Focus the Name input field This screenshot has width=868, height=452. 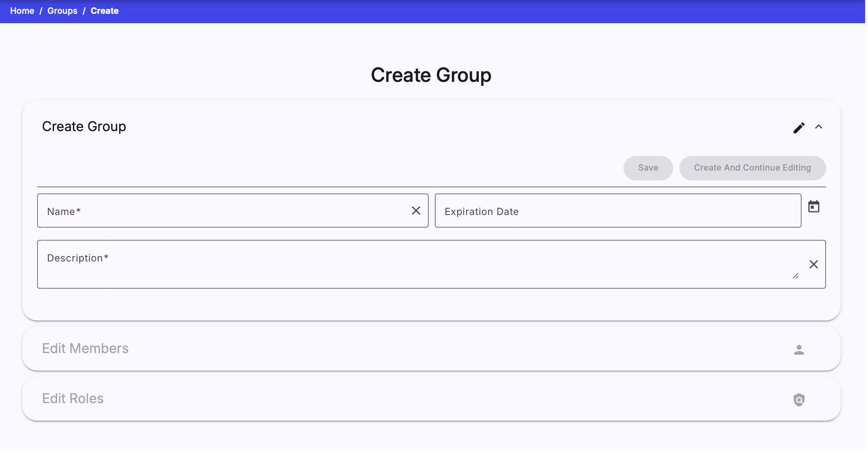(224, 211)
